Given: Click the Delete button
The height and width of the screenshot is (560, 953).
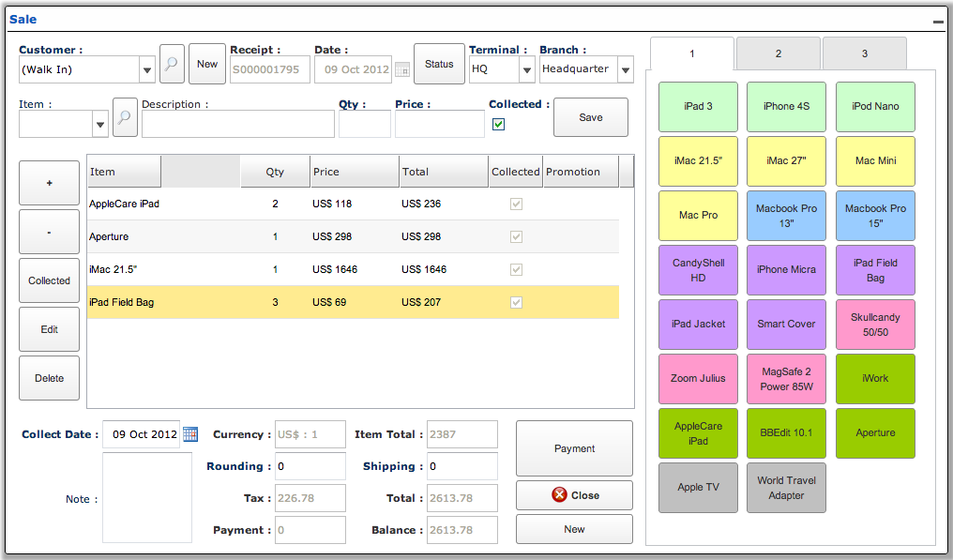Looking at the screenshot, I should pos(49,378).
